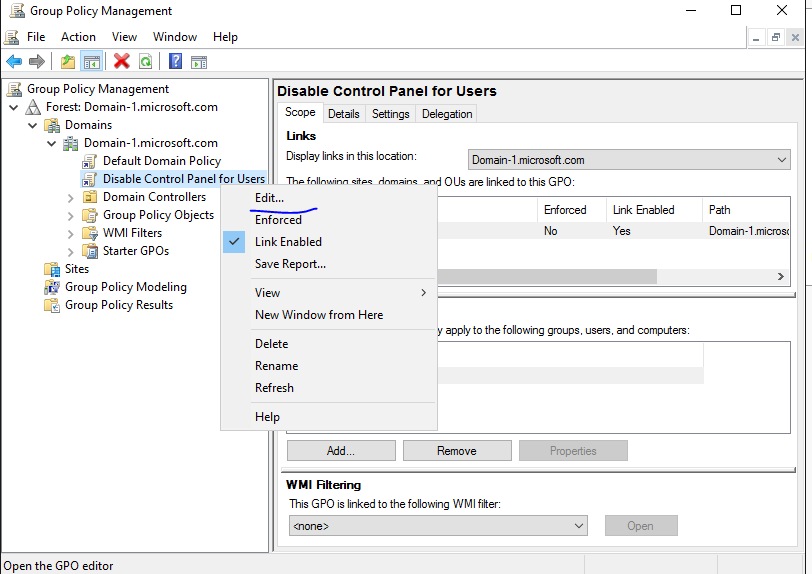
Task: Toggle the Link Enabled checkmark
Action: coord(234,241)
